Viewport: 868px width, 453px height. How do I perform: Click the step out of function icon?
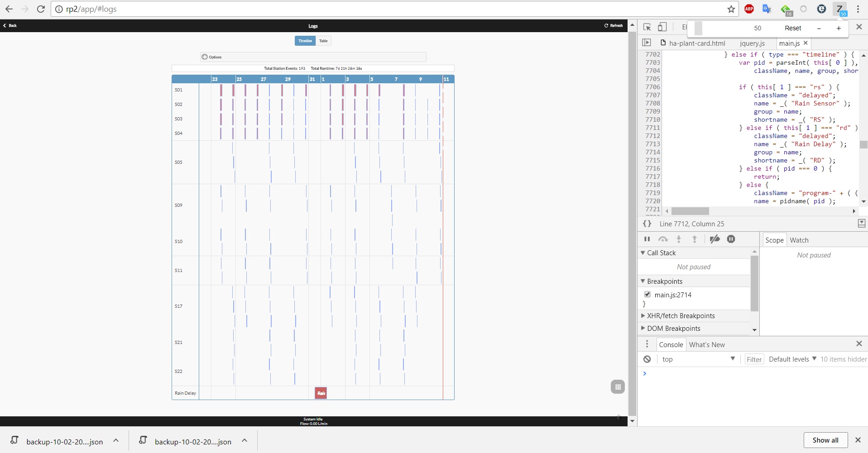[695, 239]
